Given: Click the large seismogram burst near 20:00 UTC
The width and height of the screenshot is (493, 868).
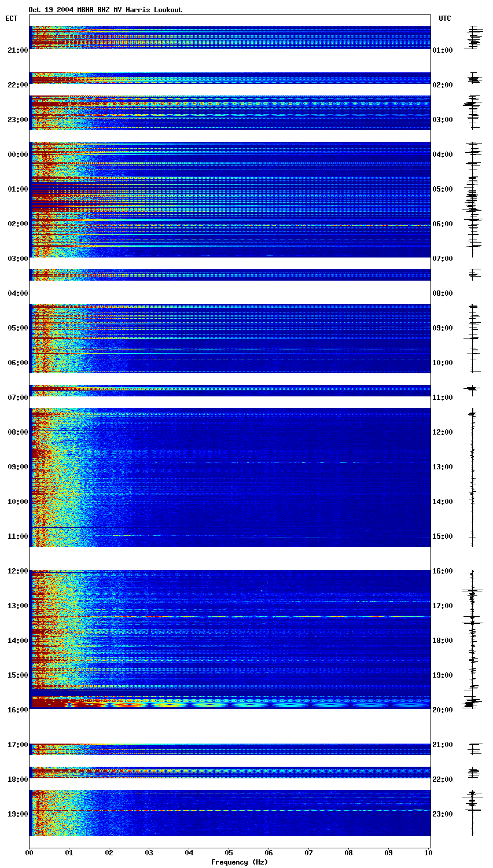Looking at the screenshot, I should 471,703.
